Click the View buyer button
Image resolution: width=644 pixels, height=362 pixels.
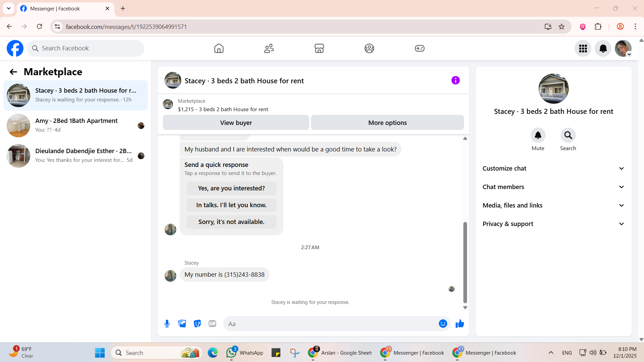(x=236, y=123)
